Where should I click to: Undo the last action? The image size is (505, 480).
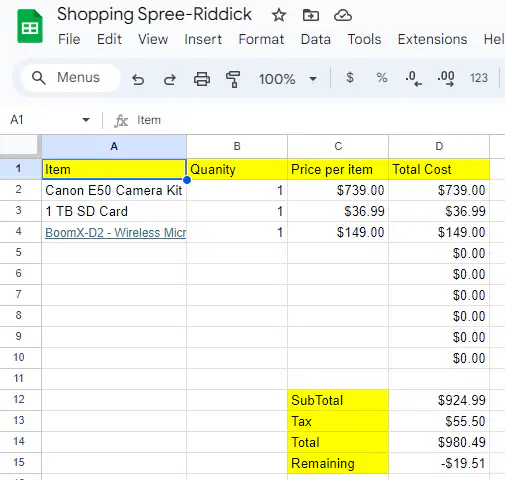click(138, 79)
